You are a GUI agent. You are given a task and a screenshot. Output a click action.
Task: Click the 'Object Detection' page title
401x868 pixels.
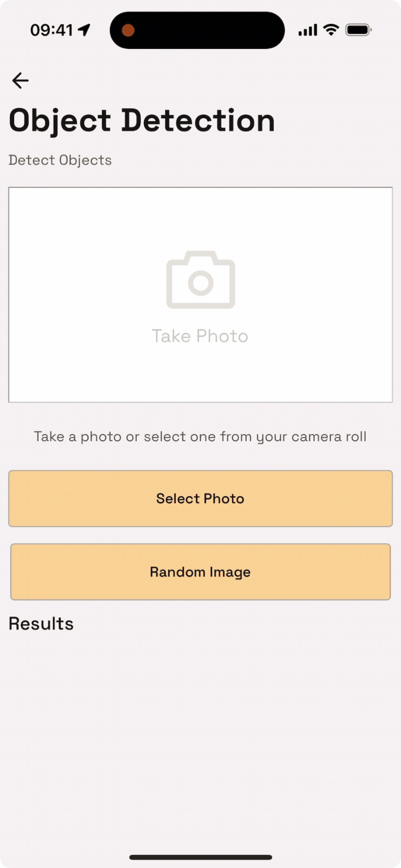click(142, 121)
